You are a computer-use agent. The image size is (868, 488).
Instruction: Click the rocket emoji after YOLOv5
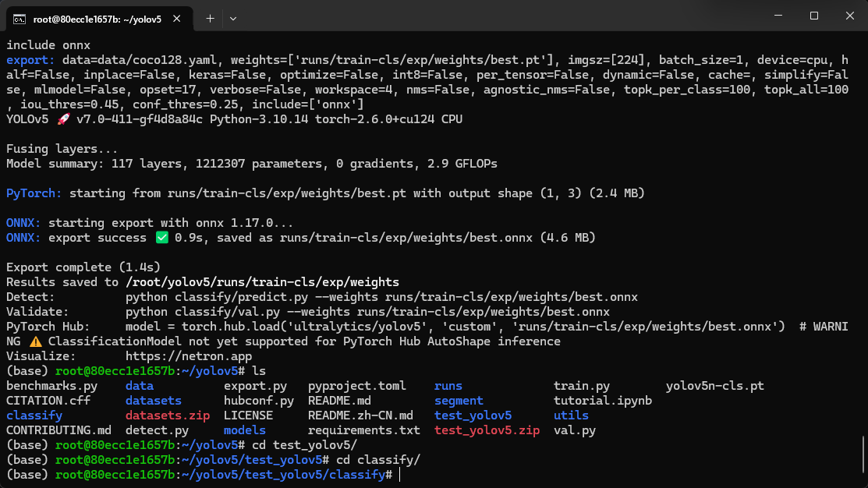click(x=64, y=119)
